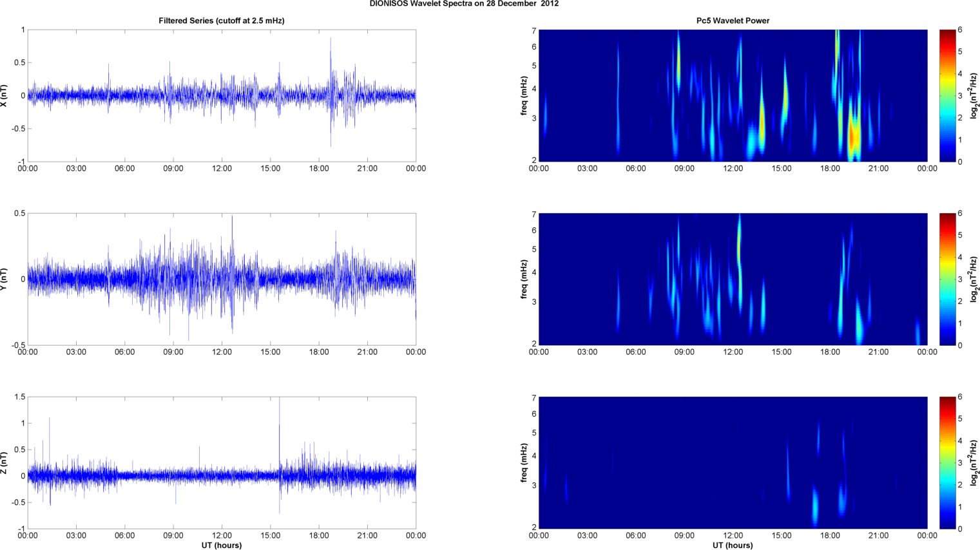
Task: Click the "18:00" tick under the top spectrogram
Action: (x=830, y=169)
